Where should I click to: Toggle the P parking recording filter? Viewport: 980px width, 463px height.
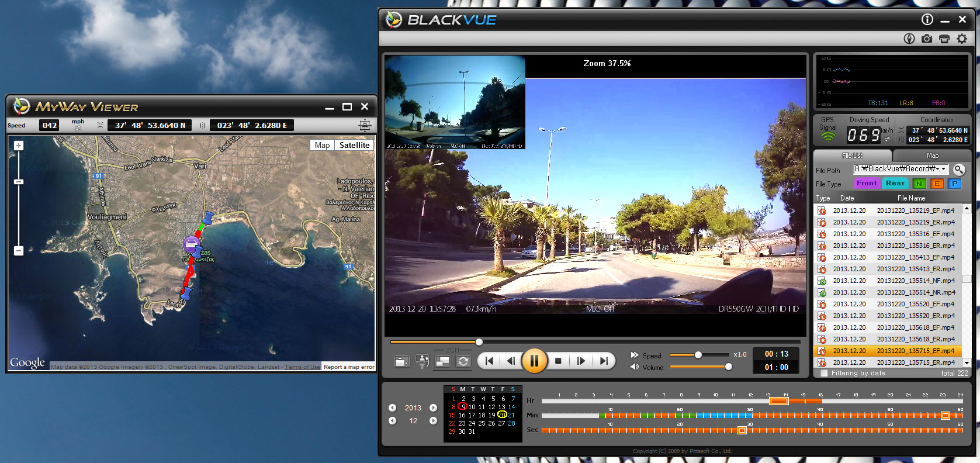954,184
